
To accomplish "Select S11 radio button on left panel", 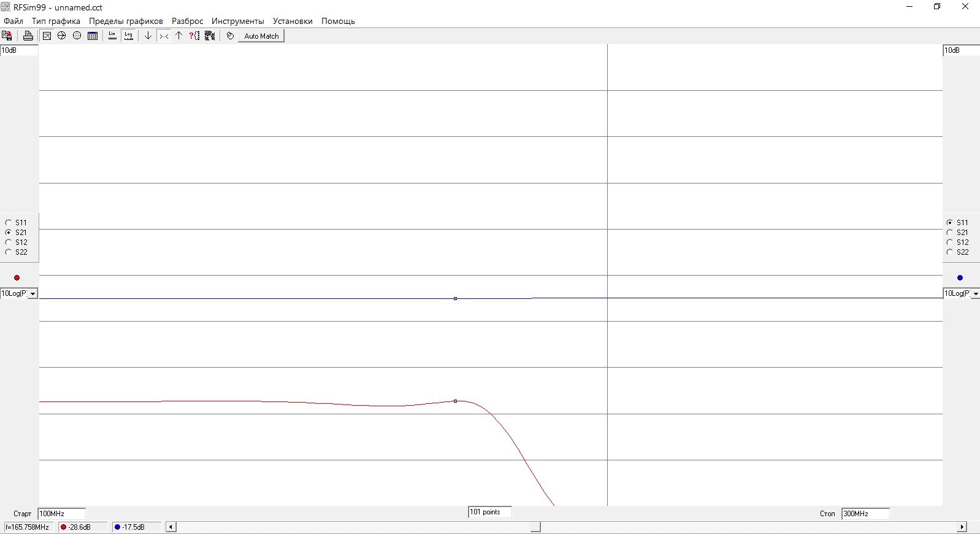I will pos(9,223).
